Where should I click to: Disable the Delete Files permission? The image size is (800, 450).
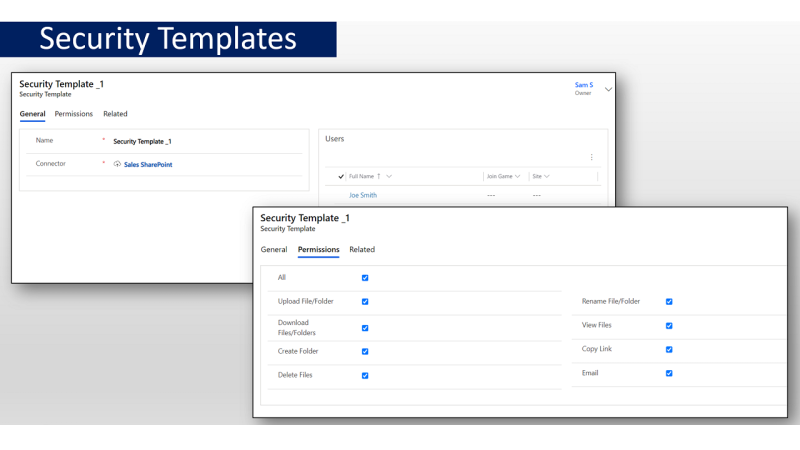[x=365, y=376]
